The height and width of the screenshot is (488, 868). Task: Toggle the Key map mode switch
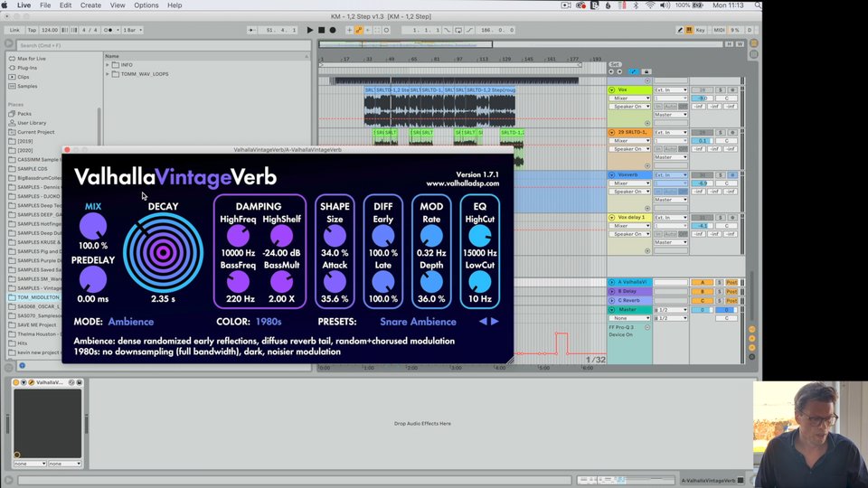[700, 30]
